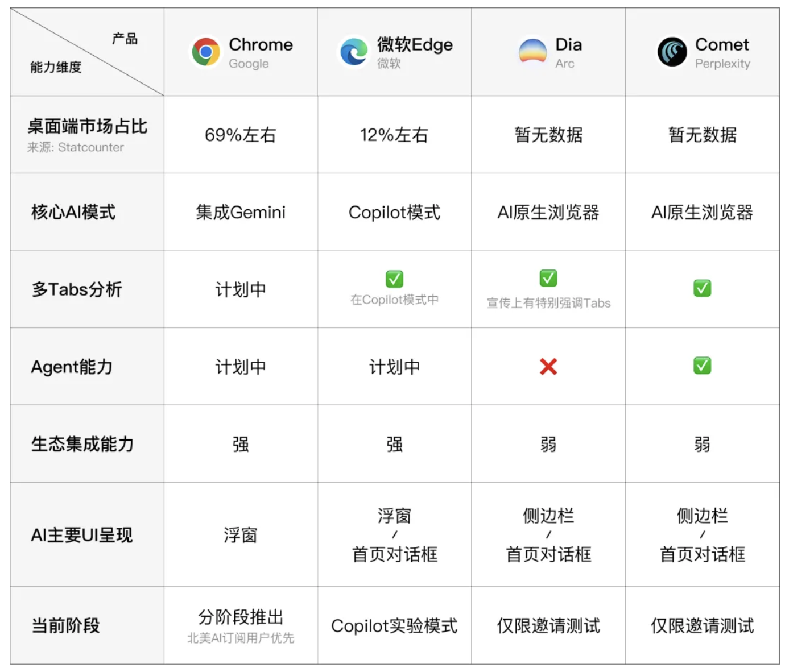Click the Chrome browser logo icon

pos(206,52)
